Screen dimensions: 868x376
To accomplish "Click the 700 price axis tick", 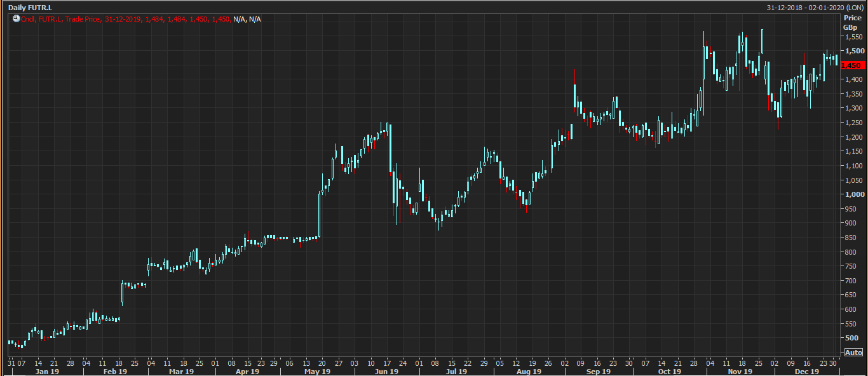I will coord(850,281).
